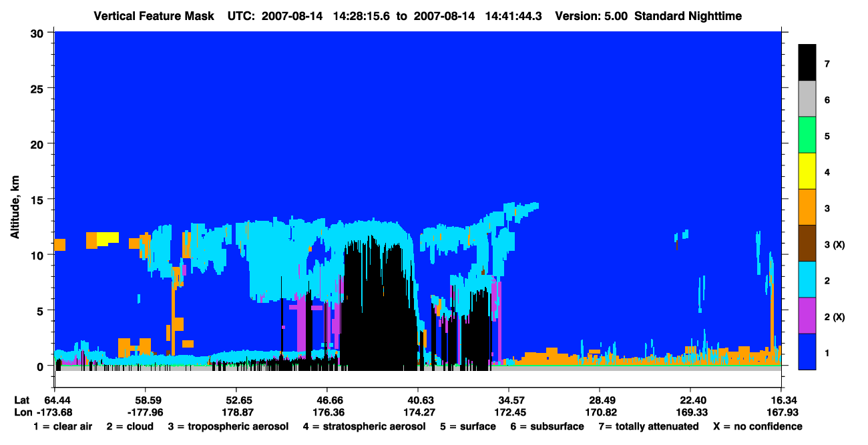Click the colorbar label '7'
Viewport: 868px width, 445px height.
pyautogui.click(x=827, y=64)
